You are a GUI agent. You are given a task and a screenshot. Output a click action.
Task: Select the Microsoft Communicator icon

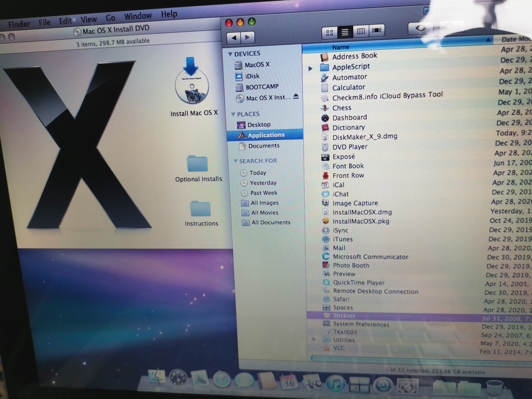326,256
